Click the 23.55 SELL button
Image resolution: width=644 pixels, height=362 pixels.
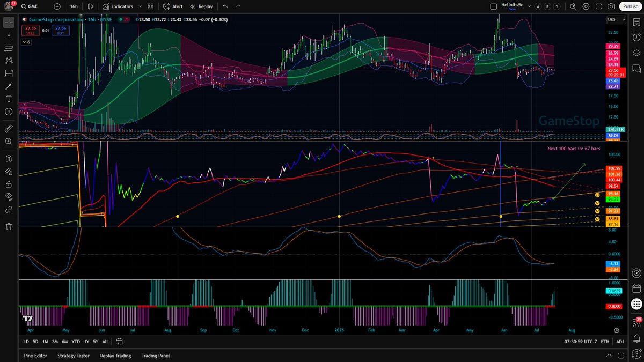30,30
